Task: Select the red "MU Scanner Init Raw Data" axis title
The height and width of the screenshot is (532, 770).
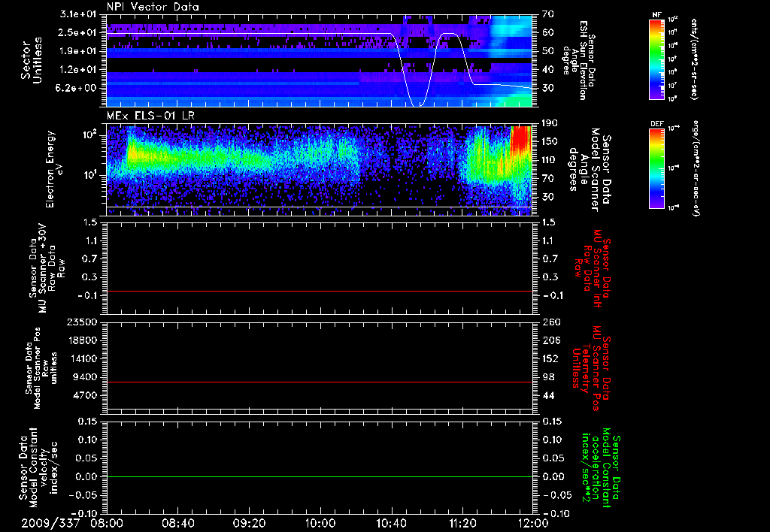Action: pyautogui.click(x=593, y=268)
